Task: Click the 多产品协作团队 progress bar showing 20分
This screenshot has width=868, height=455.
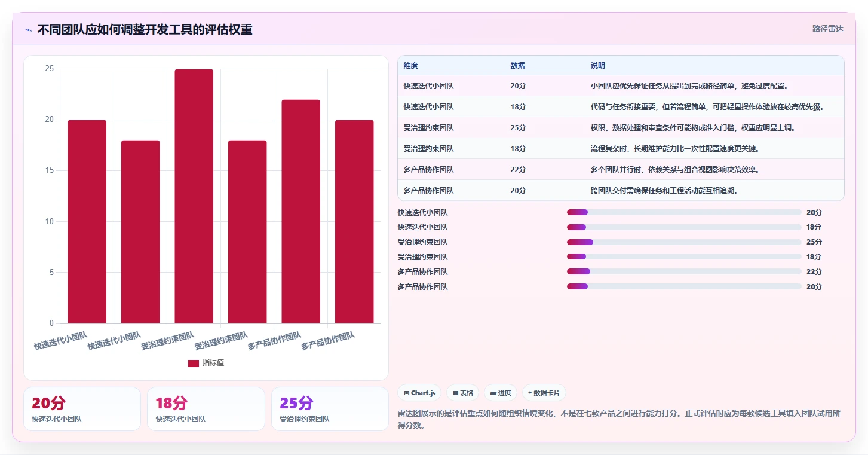Action: [x=684, y=287]
